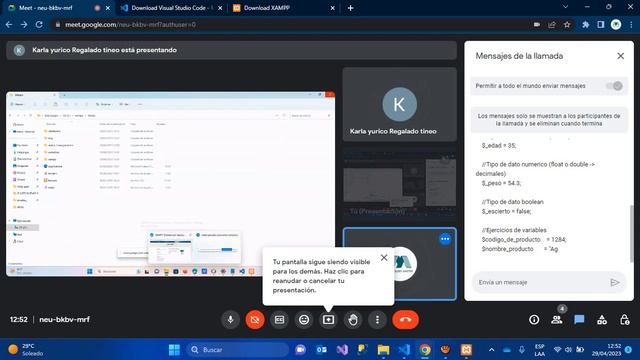The width and height of the screenshot is (640, 360).
Task: Toggle the Chrome side panel
Action: 601,24
